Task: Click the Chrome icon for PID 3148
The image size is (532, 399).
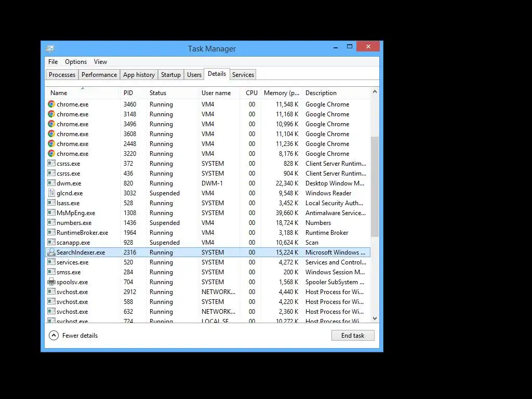Action: click(51, 114)
